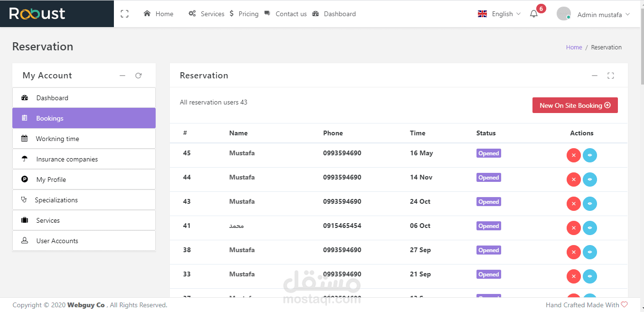Viewport: 644px width, 312px height.
Task: Toggle fullscreen mode icon in navbar
Action: (125, 14)
